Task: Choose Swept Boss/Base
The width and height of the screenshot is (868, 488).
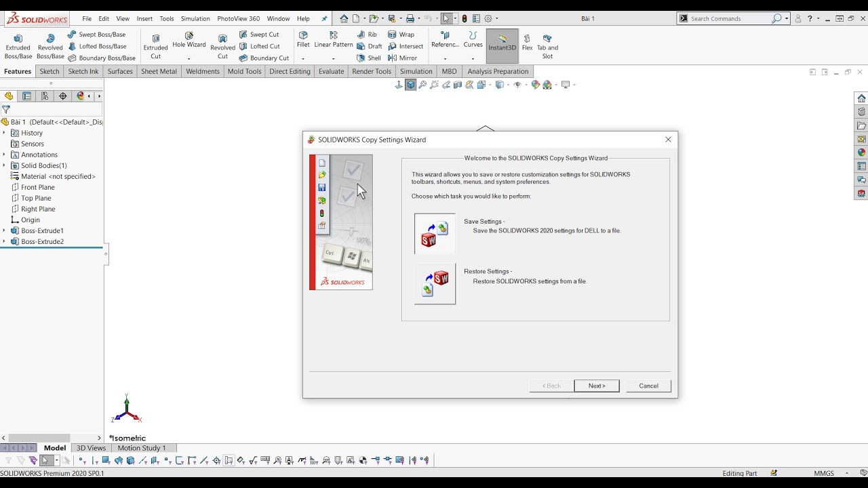Action: tap(96, 34)
